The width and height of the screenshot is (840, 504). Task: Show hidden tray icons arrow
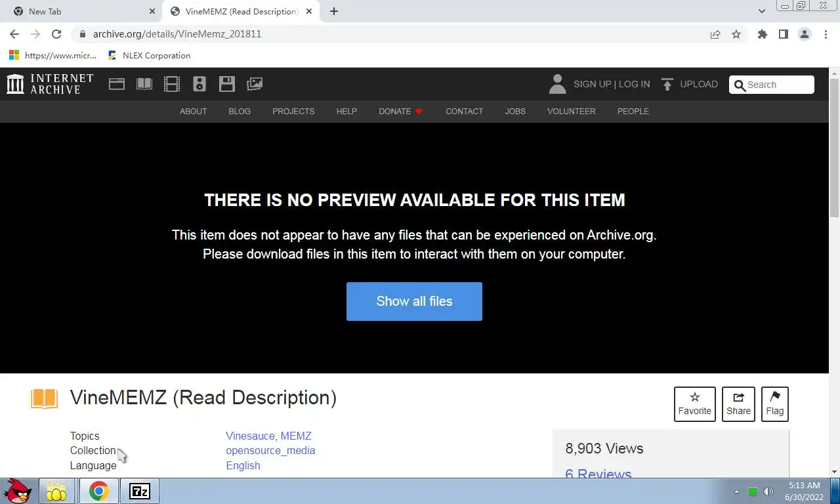pyautogui.click(x=736, y=492)
